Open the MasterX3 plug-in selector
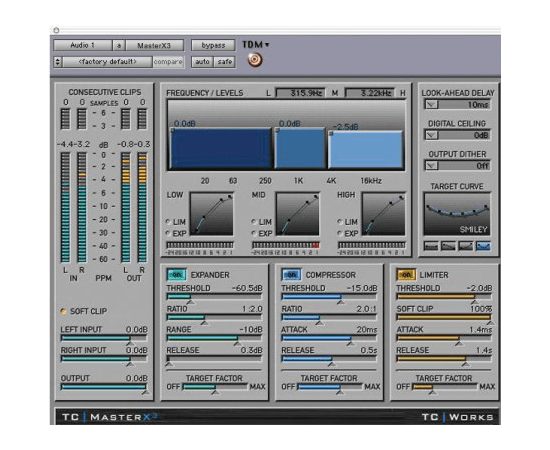This screenshot has height=450, width=550. point(154,45)
